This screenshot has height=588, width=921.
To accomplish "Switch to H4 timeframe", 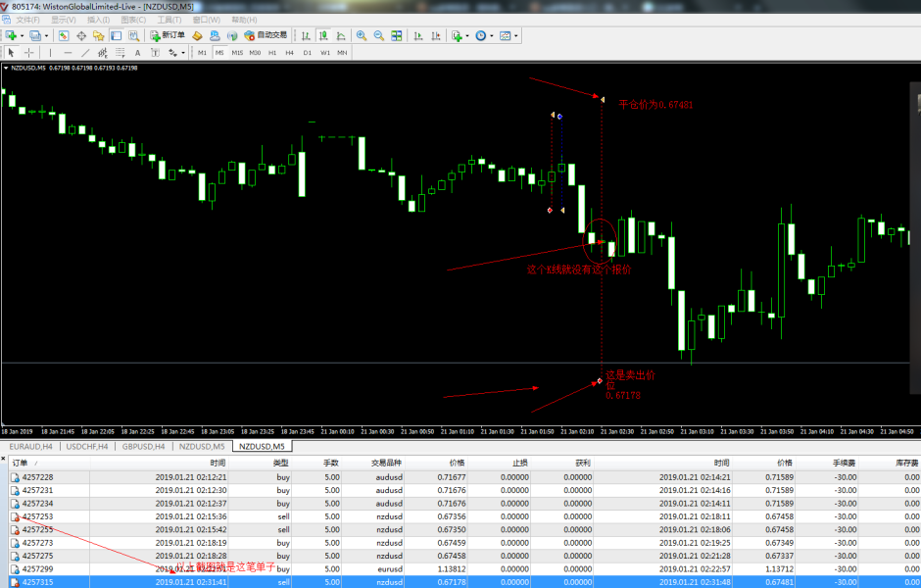I will 289,52.
